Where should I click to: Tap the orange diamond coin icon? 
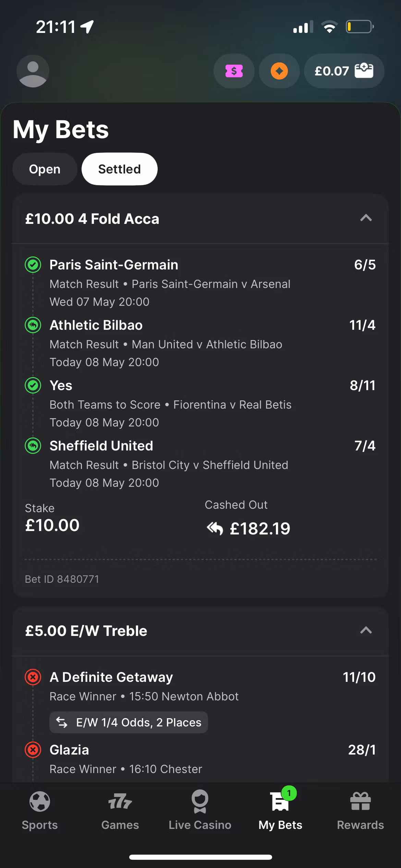279,71
